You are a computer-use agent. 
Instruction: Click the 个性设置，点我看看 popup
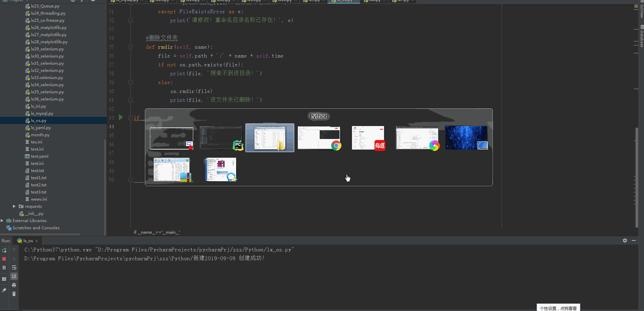click(558, 308)
